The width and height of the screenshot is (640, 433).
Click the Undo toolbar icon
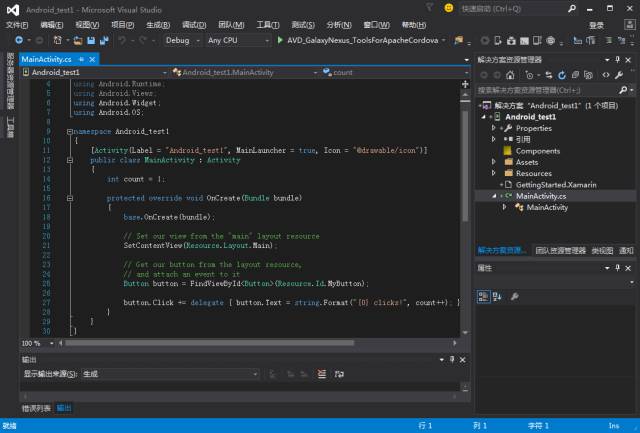(x=122, y=40)
